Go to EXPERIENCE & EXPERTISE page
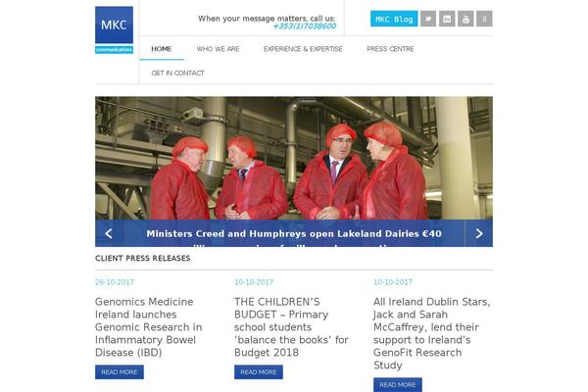The height and width of the screenshot is (392, 588). (x=303, y=49)
